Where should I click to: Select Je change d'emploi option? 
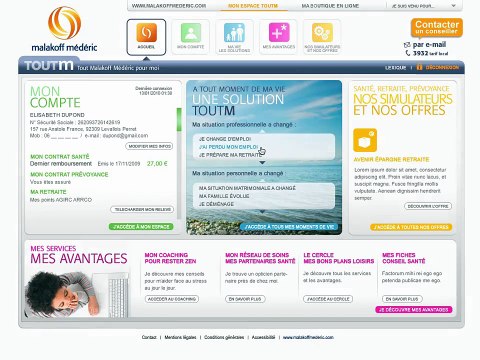click(225, 139)
